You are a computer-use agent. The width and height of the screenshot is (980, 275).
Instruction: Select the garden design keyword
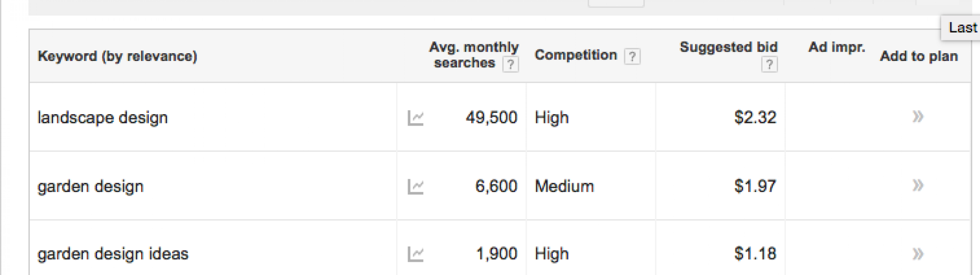tap(91, 187)
